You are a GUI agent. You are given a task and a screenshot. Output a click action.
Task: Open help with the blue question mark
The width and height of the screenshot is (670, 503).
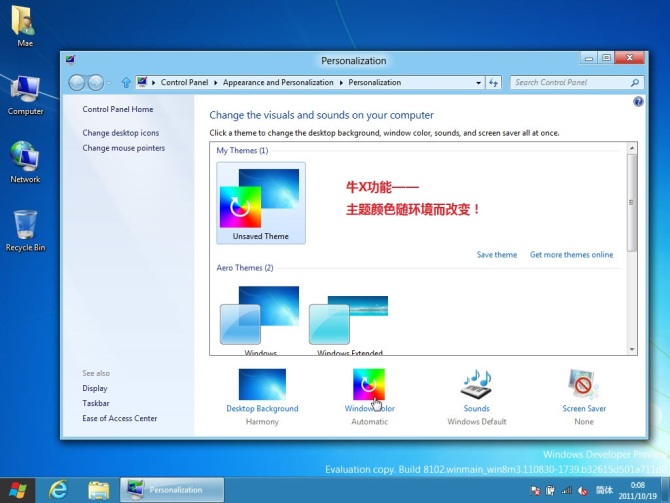pyautogui.click(x=638, y=101)
